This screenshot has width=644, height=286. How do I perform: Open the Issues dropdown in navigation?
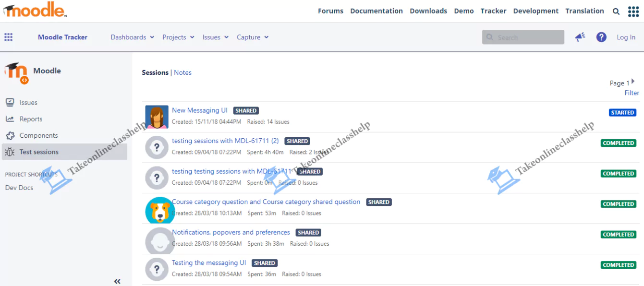(x=216, y=37)
